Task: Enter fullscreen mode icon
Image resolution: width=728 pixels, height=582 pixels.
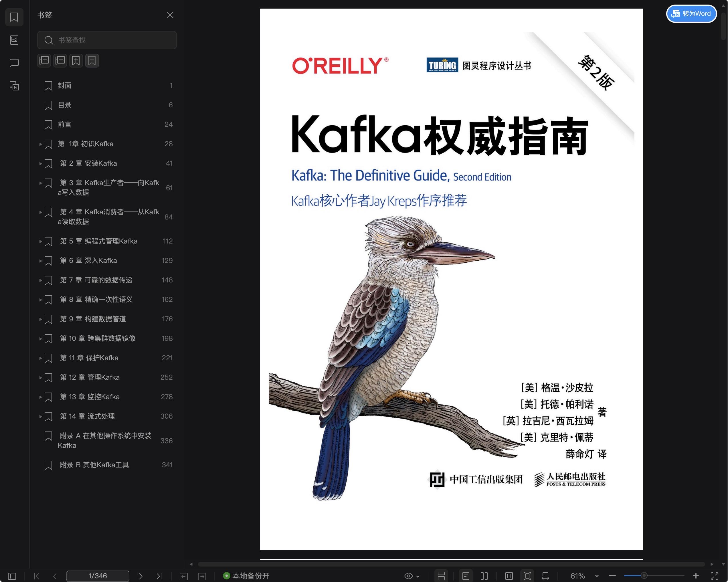Action: (714, 576)
